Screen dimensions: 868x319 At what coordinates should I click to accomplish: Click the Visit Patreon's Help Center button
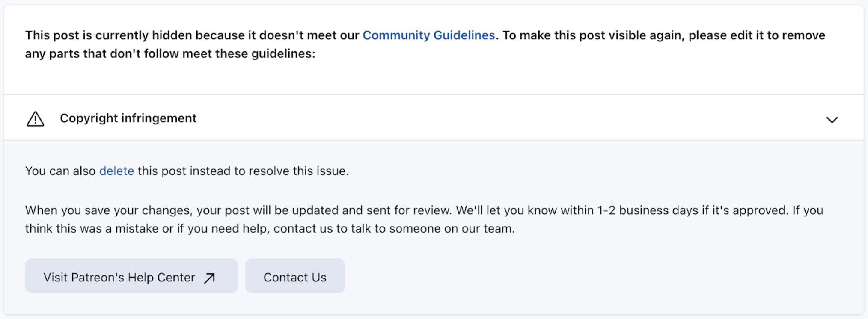click(131, 276)
